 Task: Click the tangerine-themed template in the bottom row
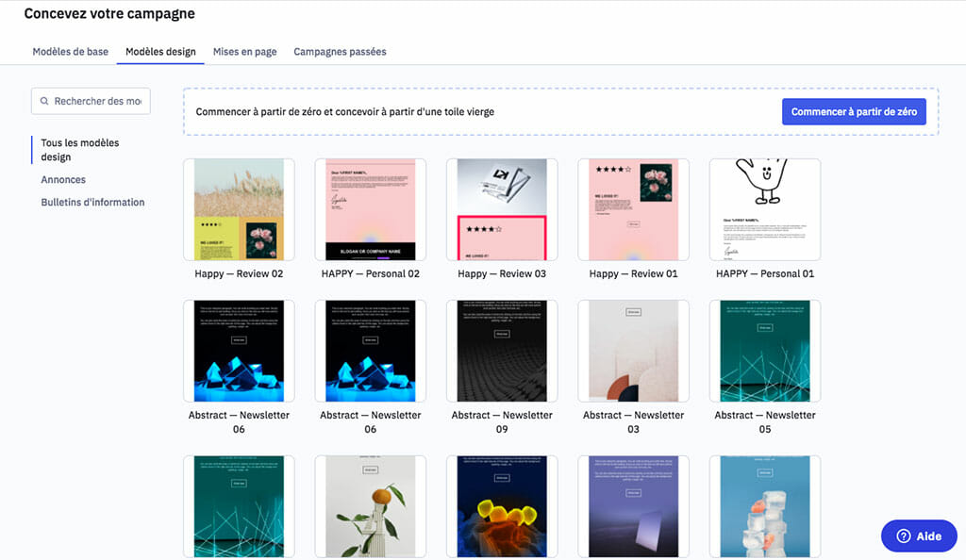click(370, 506)
